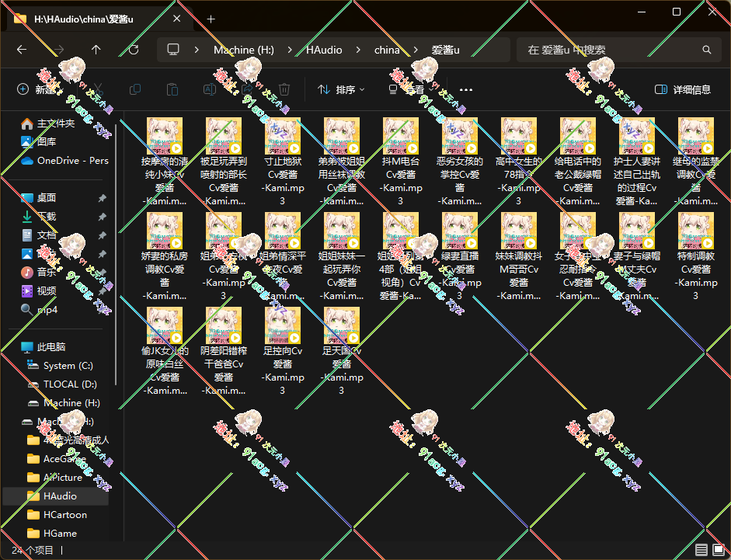The image size is (731, 560).
Task: Open the HCartoon folder in sidebar
Action: coord(64,515)
